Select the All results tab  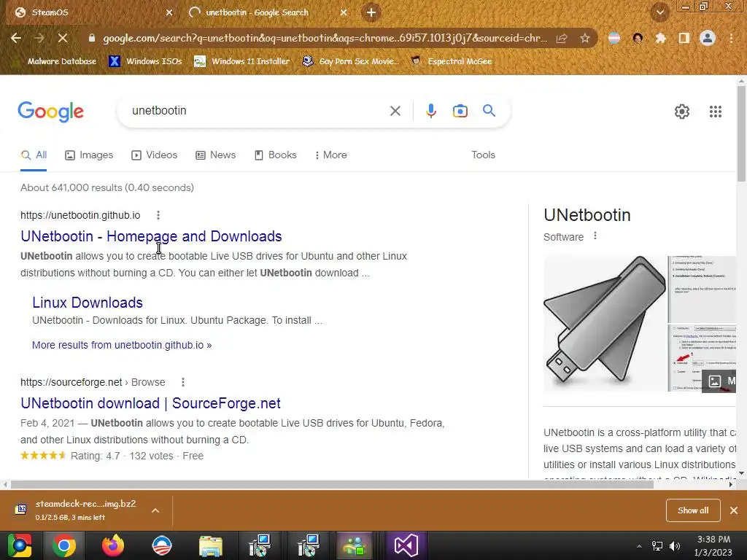34,155
